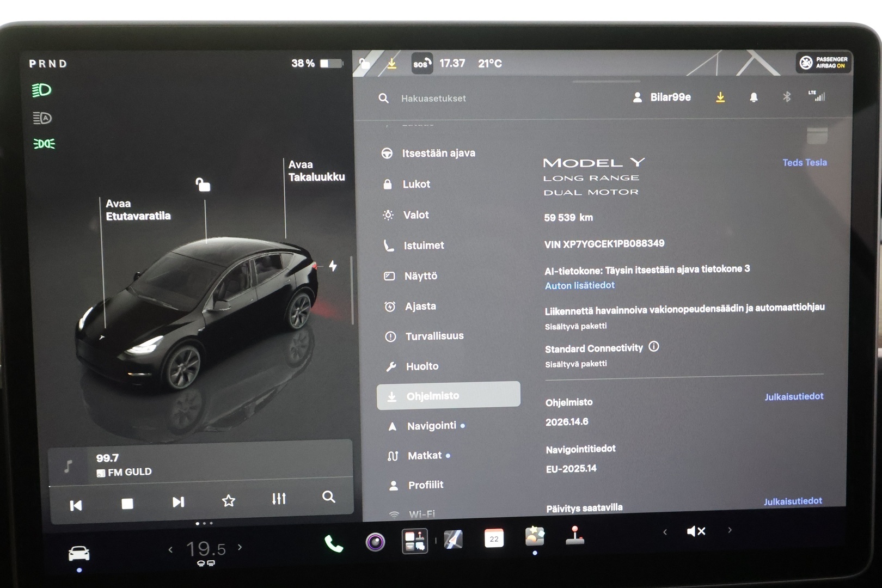Tap the software version 2026.14.6
882x588 pixels.
click(567, 422)
